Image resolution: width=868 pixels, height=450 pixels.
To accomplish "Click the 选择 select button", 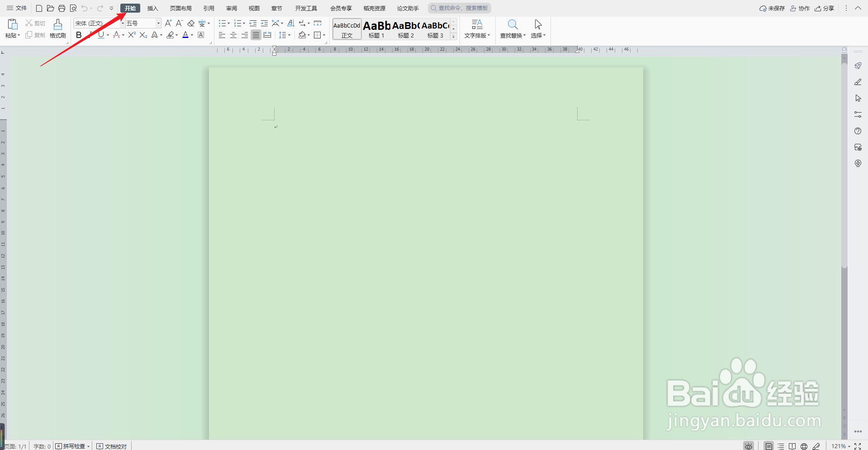I will click(x=538, y=28).
